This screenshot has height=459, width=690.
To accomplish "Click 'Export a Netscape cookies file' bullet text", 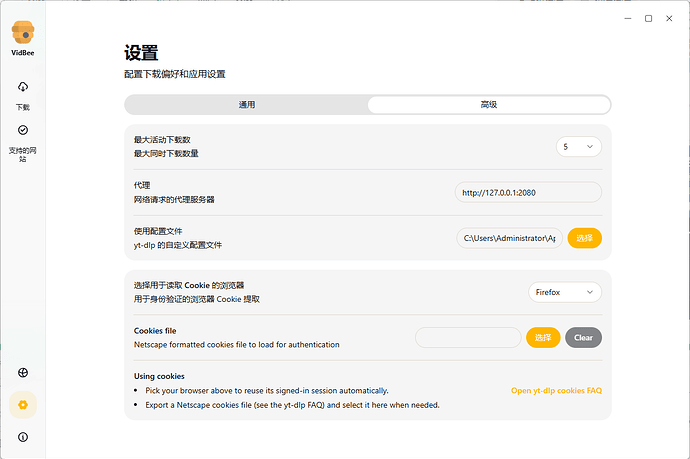I will point(292,405).
